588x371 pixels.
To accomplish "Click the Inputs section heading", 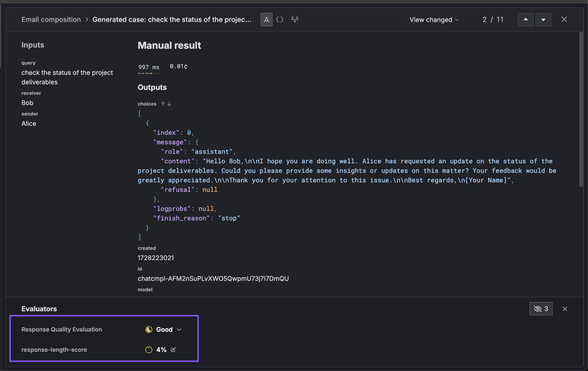I will click(33, 45).
